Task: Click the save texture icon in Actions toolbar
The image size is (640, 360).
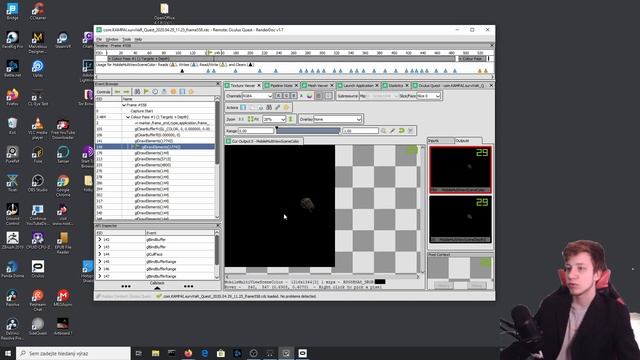Action: [x=243, y=107]
